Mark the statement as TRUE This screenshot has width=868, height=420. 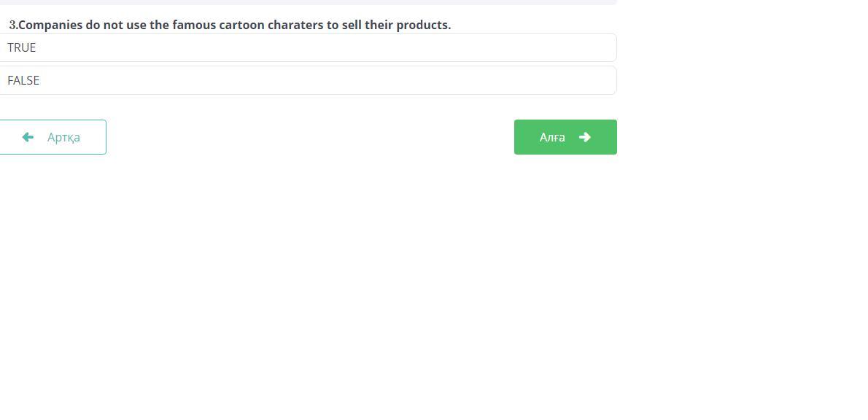coord(307,47)
